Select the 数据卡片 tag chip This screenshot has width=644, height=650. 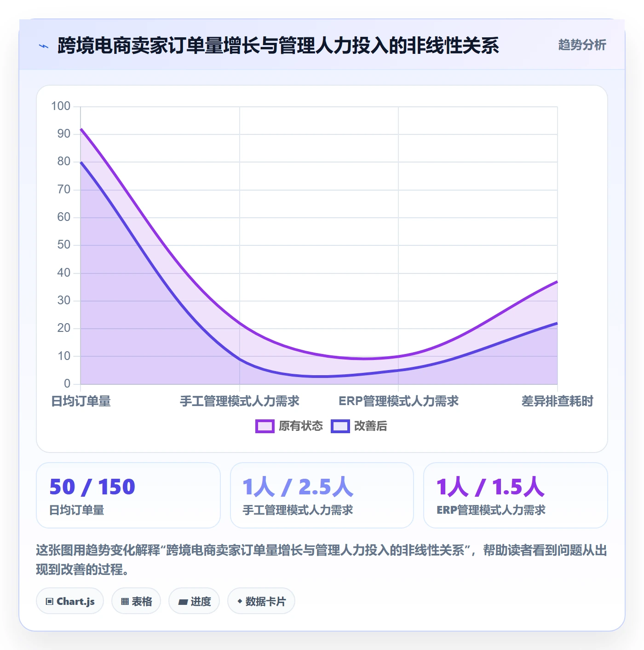click(261, 601)
